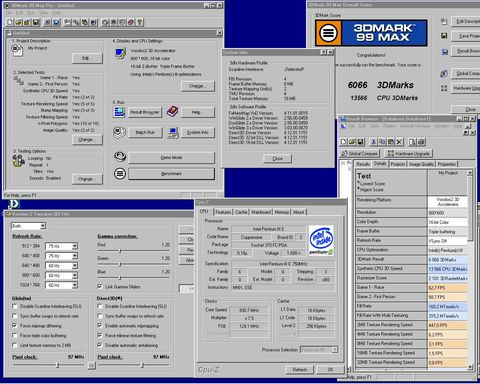
Task: Uncheck Enable automatic mipmapping under Direct3D
Action: (100, 325)
